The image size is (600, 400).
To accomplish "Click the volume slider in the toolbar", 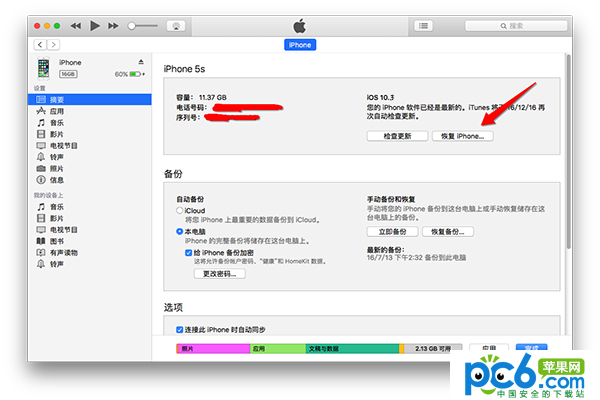I will pyautogui.click(x=145, y=24).
